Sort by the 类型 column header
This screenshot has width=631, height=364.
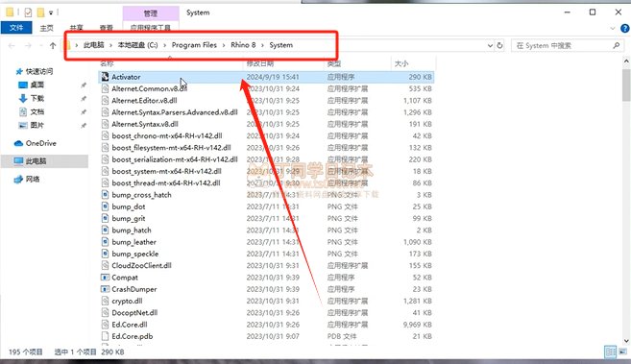334,63
